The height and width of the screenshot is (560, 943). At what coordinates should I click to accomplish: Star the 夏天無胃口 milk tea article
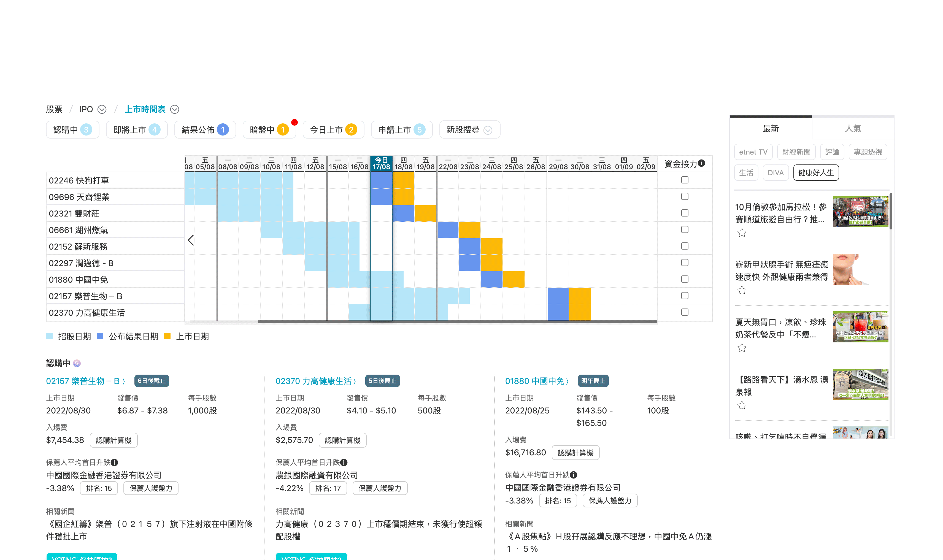point(742,348)
